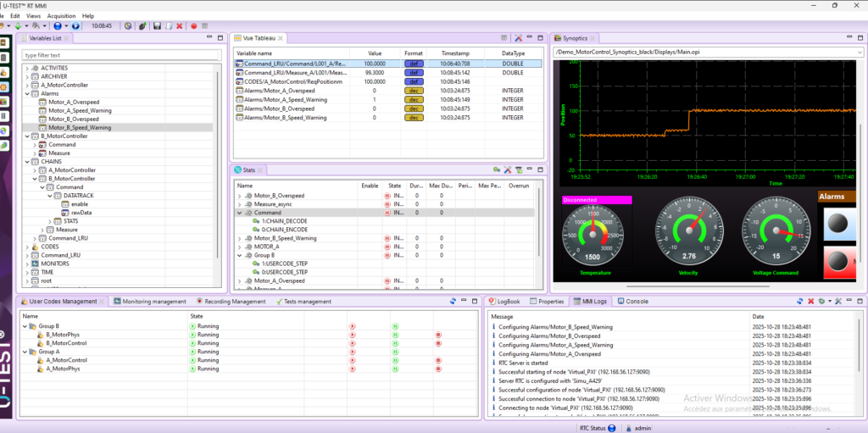Click the red X delete toolbar icon

click(179, 25)
